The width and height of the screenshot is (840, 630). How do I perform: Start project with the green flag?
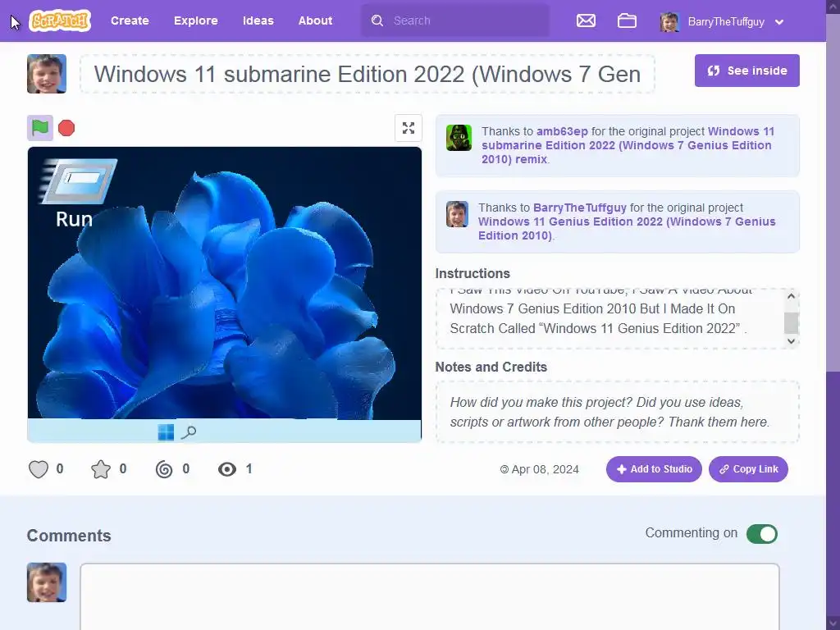coord(40,128)
